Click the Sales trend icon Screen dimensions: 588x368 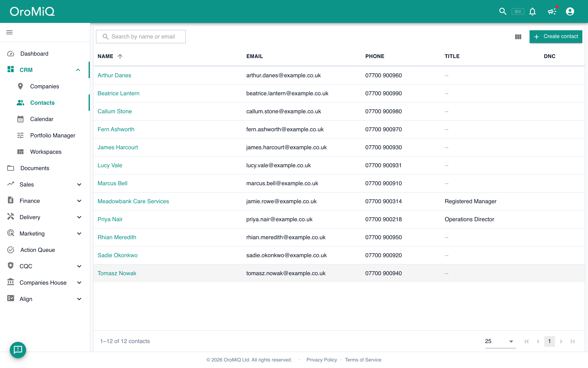point(11,184)
